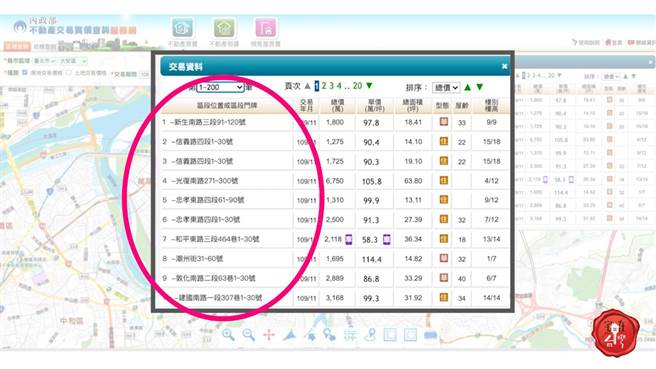The height and width of the screenshot is (369, 656).
Task: Click the zoom out magnifier map tool
Action: tap(249, 334)
